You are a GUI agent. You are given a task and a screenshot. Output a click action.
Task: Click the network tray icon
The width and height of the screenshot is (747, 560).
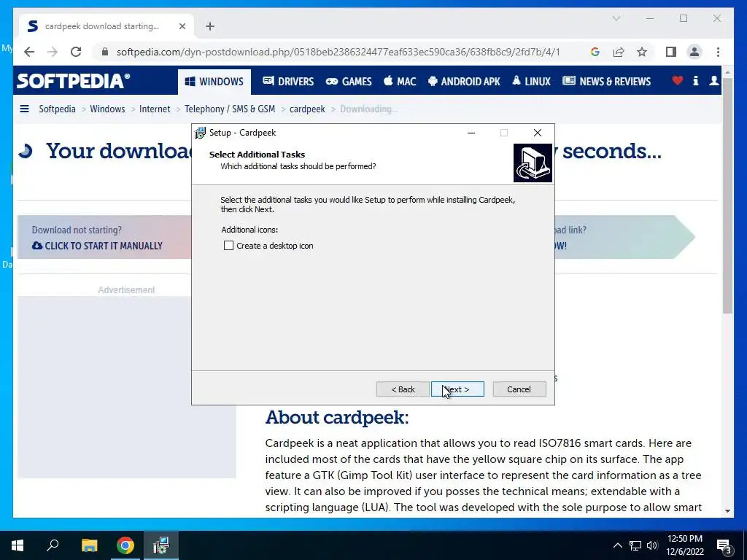click(635, 545)
